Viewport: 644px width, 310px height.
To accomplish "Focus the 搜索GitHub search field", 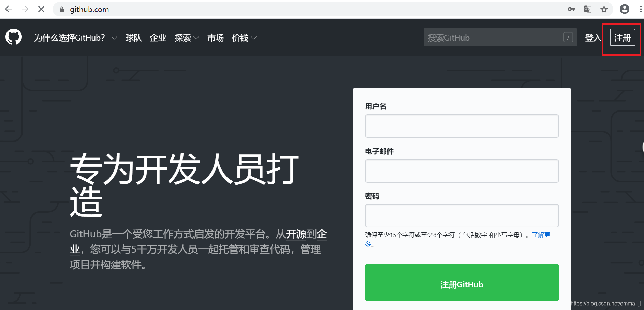I will [500, 37].
